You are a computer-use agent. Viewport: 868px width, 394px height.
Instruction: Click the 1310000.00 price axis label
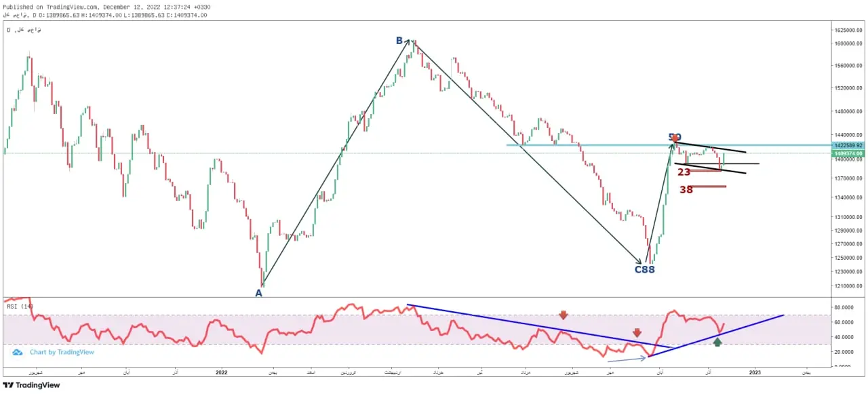pyautogui.click(x=850, y=217)
